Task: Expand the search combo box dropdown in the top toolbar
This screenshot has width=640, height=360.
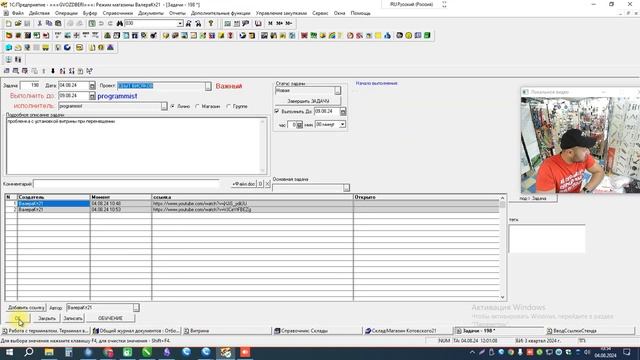Action: coord(180,24)
